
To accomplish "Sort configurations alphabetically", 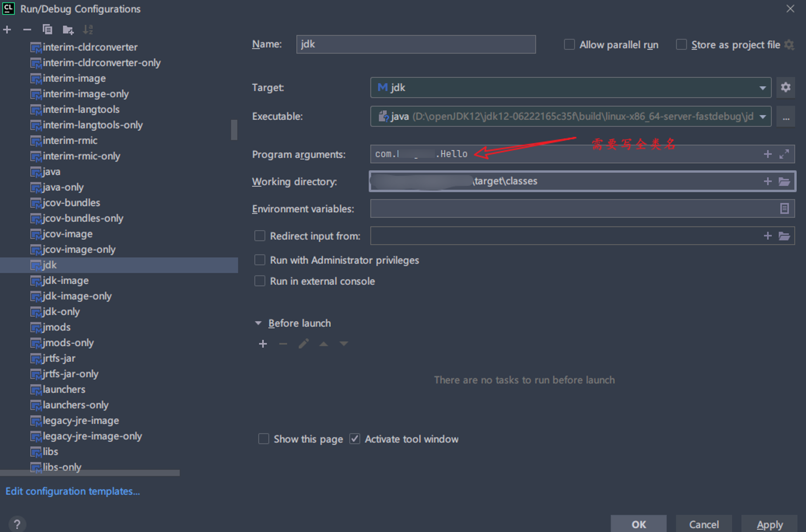I will coord(88,29).
